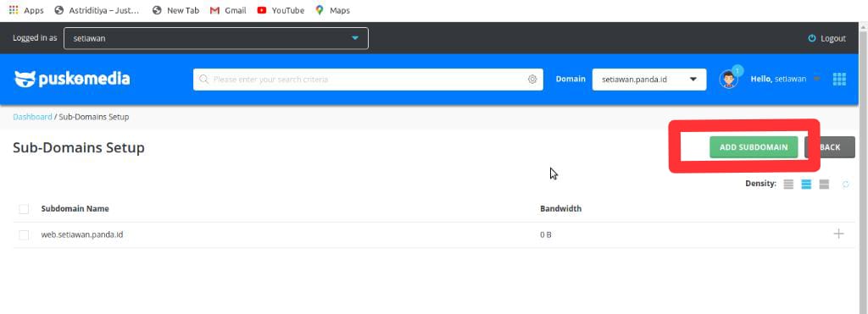Image resolution: width=868 pixels, height=314 pixels.
Task: Select the compact density icon
Action: click(789, 185)
